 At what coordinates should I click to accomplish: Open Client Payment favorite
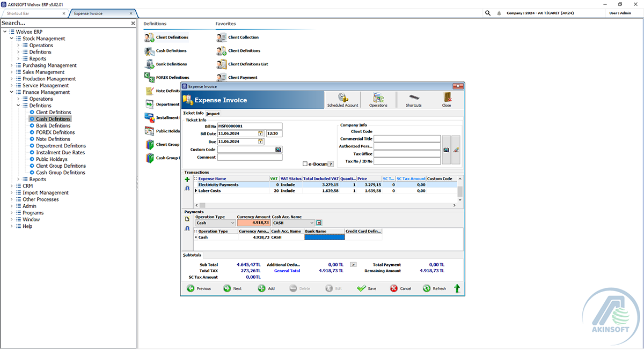point(237,78)
